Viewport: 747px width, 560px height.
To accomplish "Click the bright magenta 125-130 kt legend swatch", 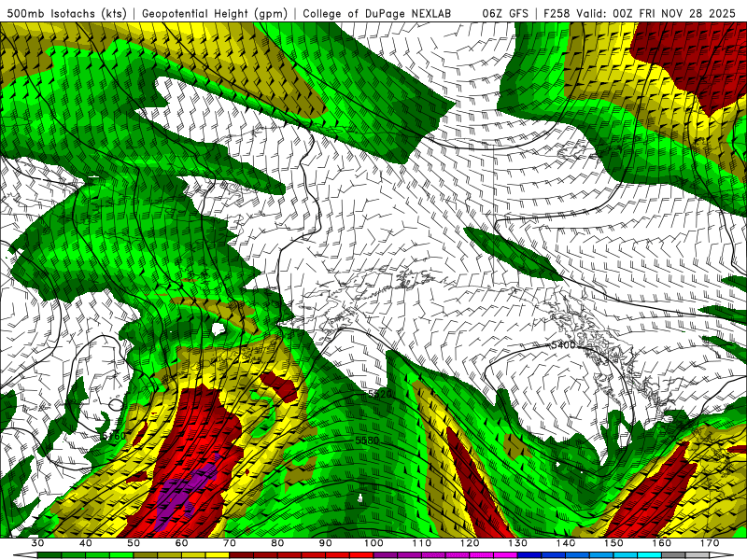I will click(505, 555).
